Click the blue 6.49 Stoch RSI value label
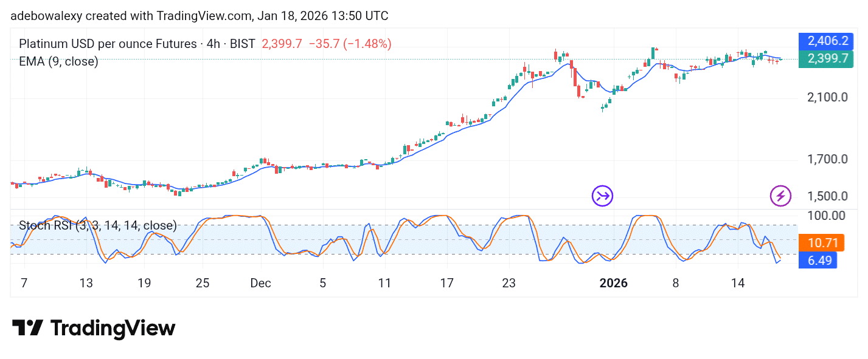This screenshot has width=868, height=359. (x=818, y=261)
